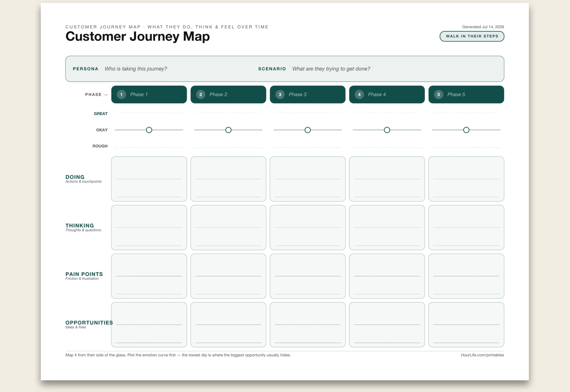Click the 'DOING' row heading
570x392 pixels.
(x=75, y=177)
